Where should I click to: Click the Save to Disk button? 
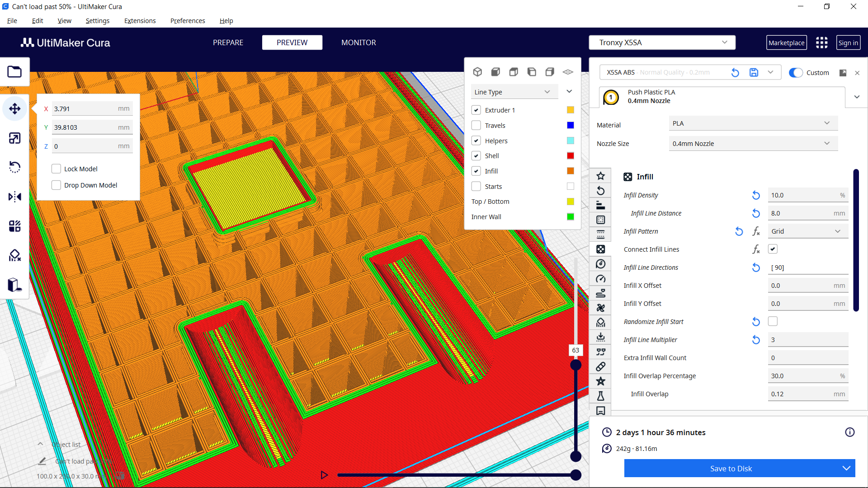click(731, 468)
